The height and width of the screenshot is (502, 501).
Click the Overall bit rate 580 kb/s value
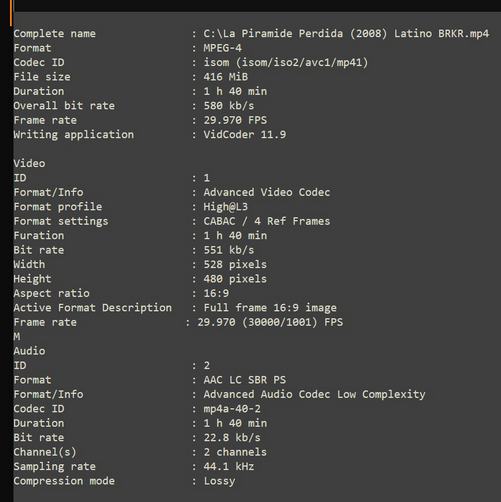click(x=229, y=106)
